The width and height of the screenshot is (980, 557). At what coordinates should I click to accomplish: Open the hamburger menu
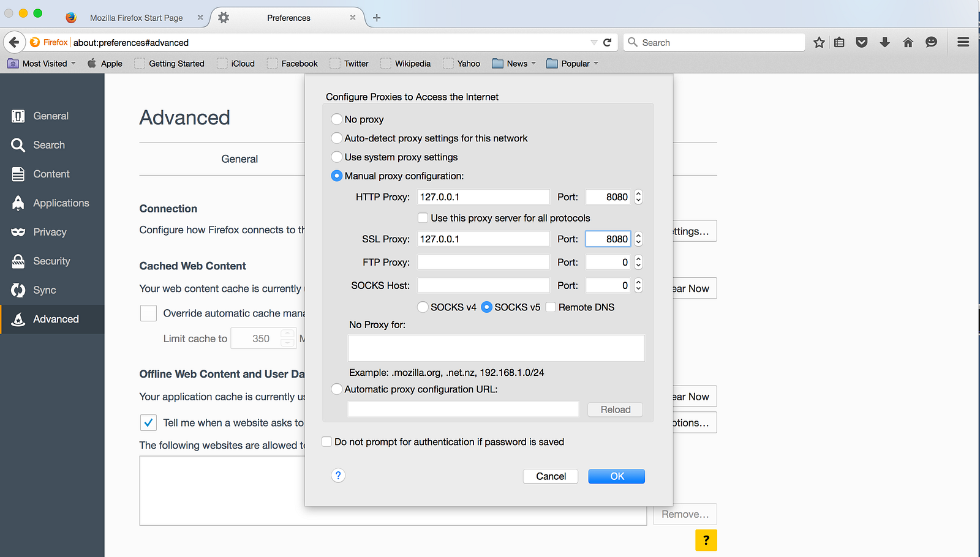tap(963, 42)
